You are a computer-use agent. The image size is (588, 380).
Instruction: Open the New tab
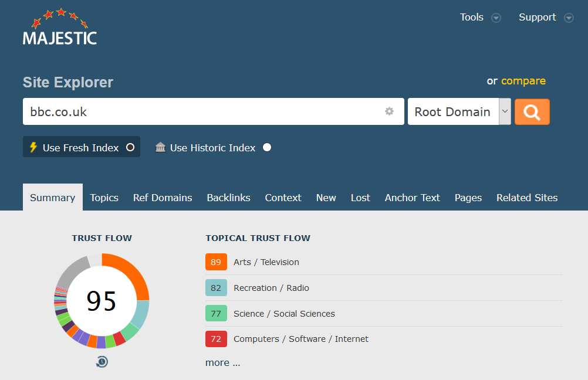click(x=326, y=198)
